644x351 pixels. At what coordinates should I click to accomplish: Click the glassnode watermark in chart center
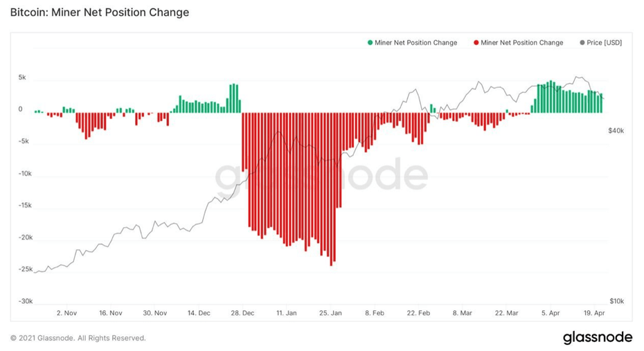pos(321,175)
